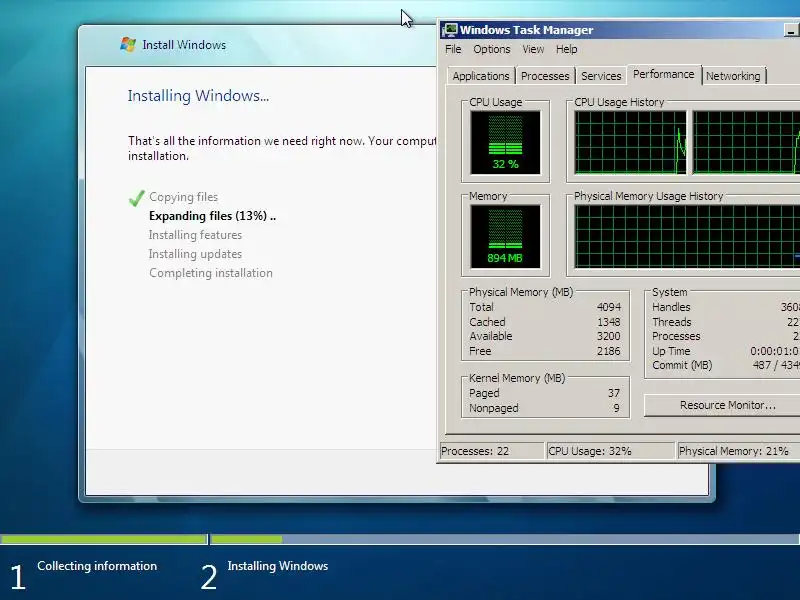This screenshot has height=600, width=800.
Task: Click 'Processes: 22' in the status bar
Action: point(474,451)
